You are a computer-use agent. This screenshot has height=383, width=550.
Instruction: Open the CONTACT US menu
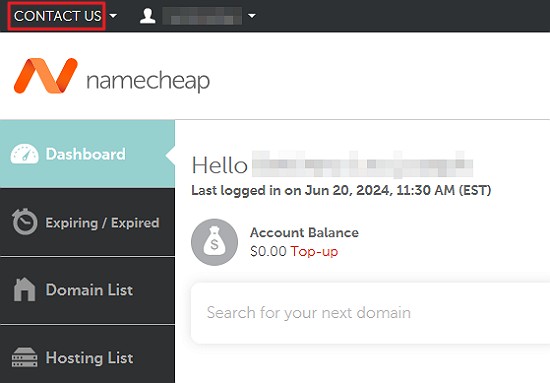click(x=58, y=16)
